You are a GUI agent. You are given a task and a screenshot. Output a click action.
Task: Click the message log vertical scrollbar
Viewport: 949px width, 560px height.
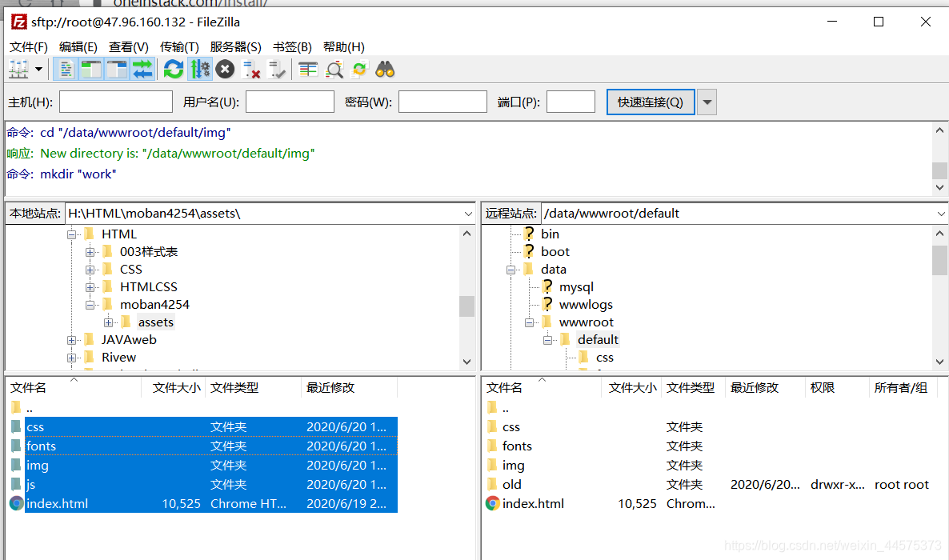[939, 158]
